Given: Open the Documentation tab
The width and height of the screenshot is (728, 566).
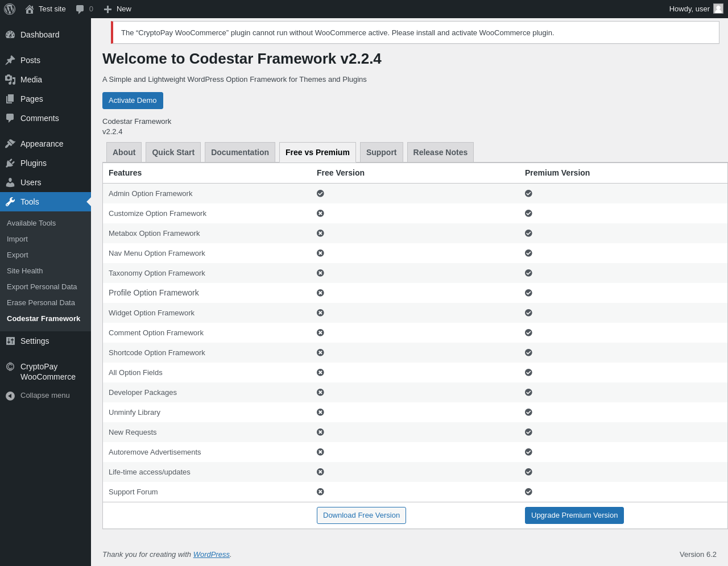Looking at the screenshot, I should [x=240, y=152].
